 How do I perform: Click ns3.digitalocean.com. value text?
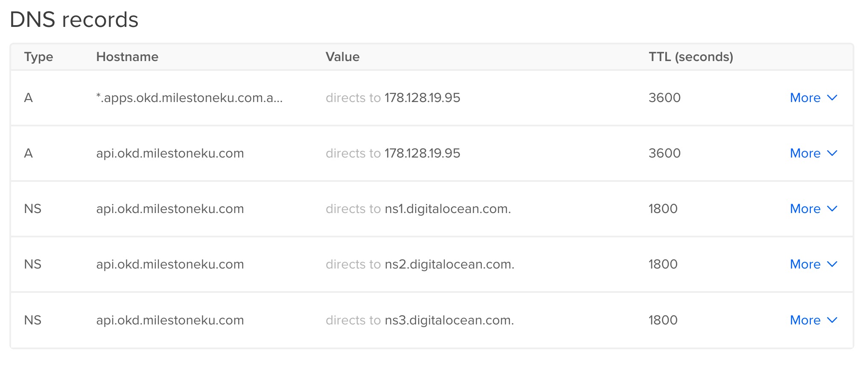point(449,320)
